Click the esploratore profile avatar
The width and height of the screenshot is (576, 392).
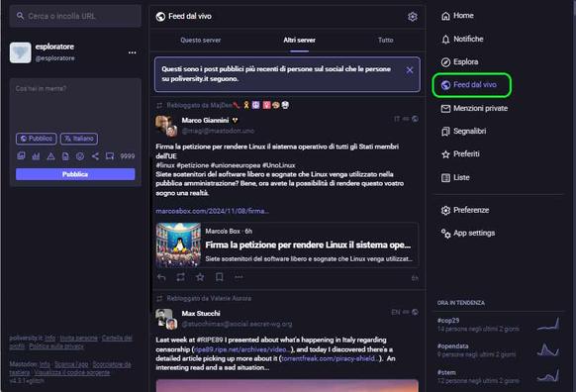coord(20,52)
